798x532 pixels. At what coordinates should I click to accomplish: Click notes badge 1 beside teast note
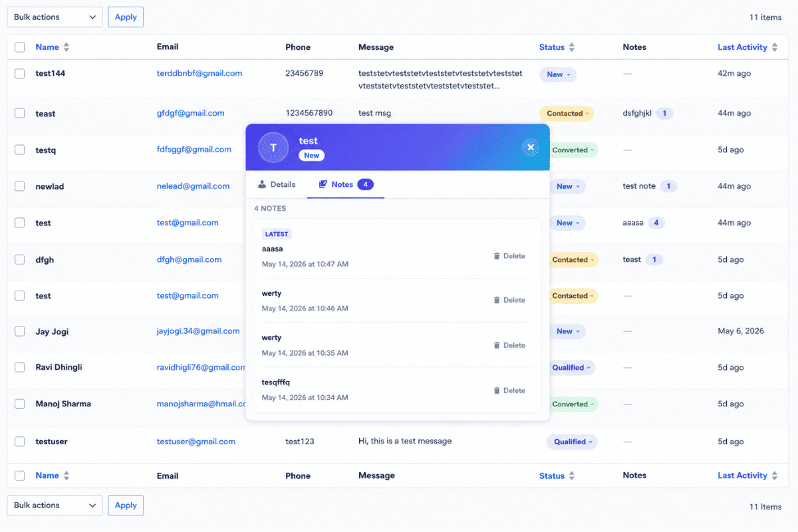tap(654, 260)
